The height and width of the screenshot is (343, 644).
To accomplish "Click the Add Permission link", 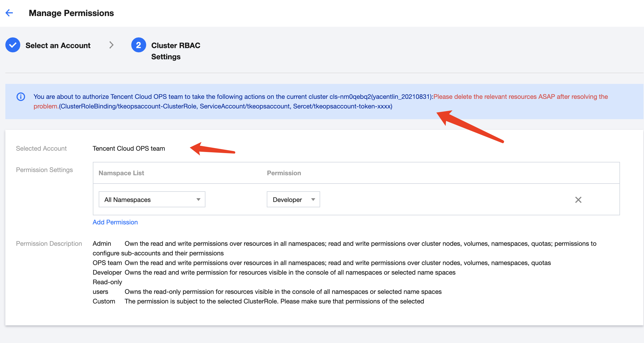I will coord(115,222).
